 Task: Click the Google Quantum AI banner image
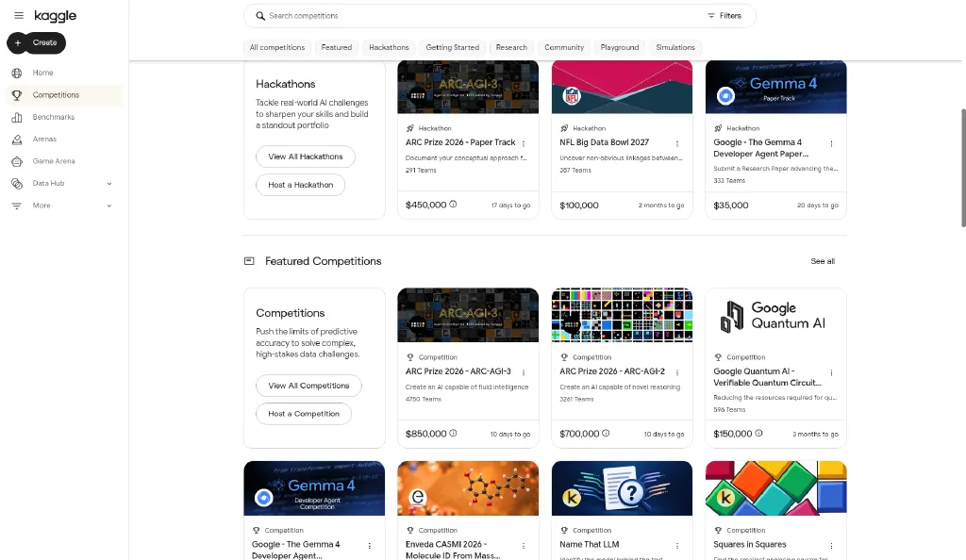(x=775, y=315)
